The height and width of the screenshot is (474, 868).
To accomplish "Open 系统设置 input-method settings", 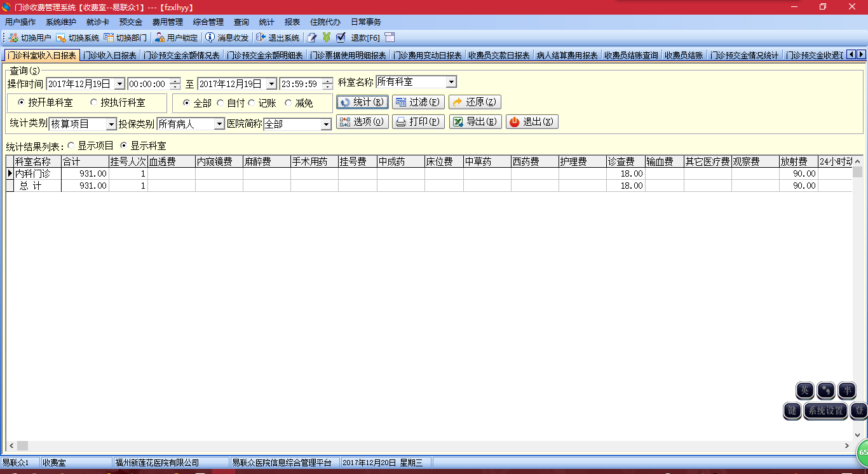I will tap(826, 410).
